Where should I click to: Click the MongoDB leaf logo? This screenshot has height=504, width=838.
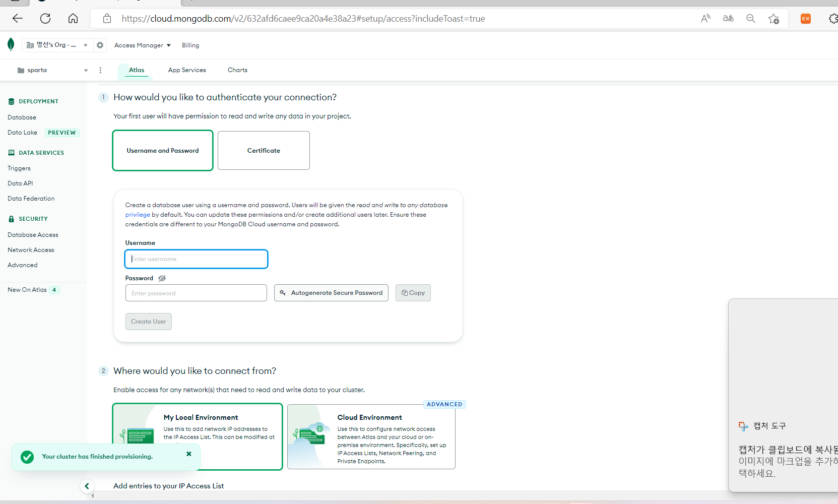click(11, 44)
